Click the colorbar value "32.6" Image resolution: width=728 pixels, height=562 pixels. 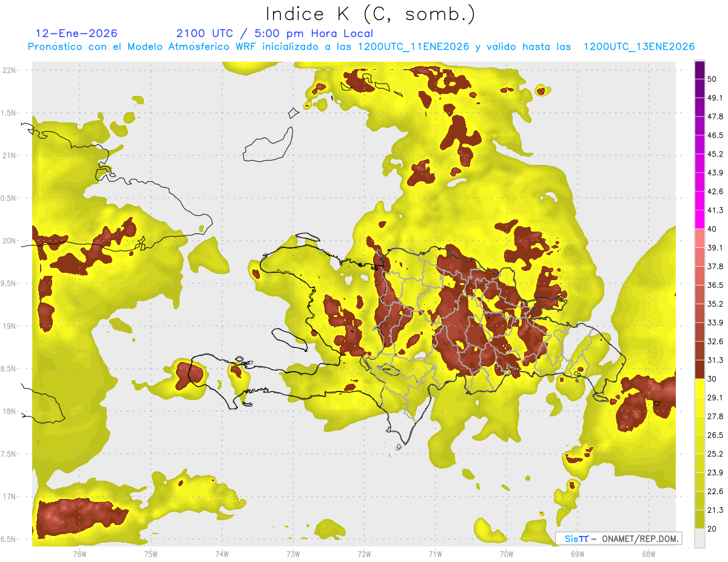[x=715, y=341]
